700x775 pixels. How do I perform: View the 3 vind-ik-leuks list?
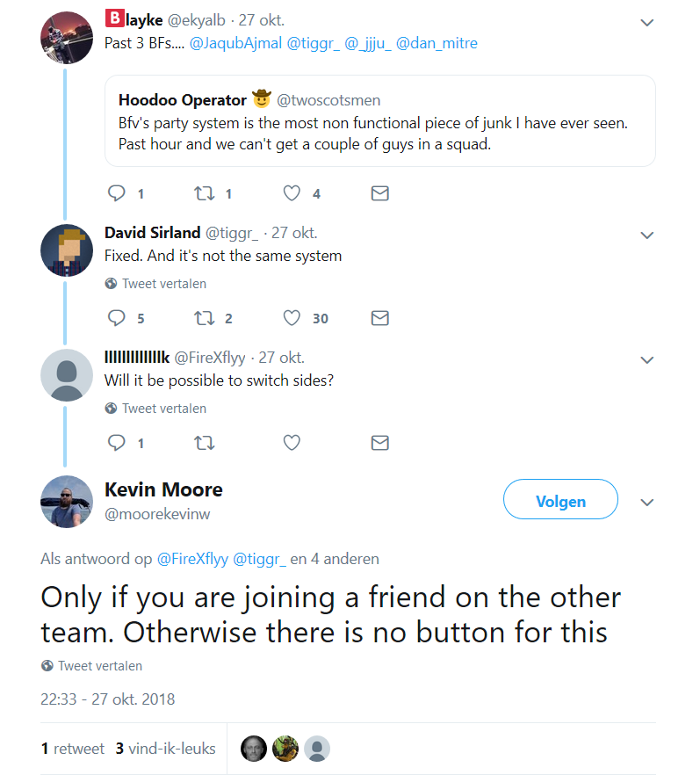165,749
